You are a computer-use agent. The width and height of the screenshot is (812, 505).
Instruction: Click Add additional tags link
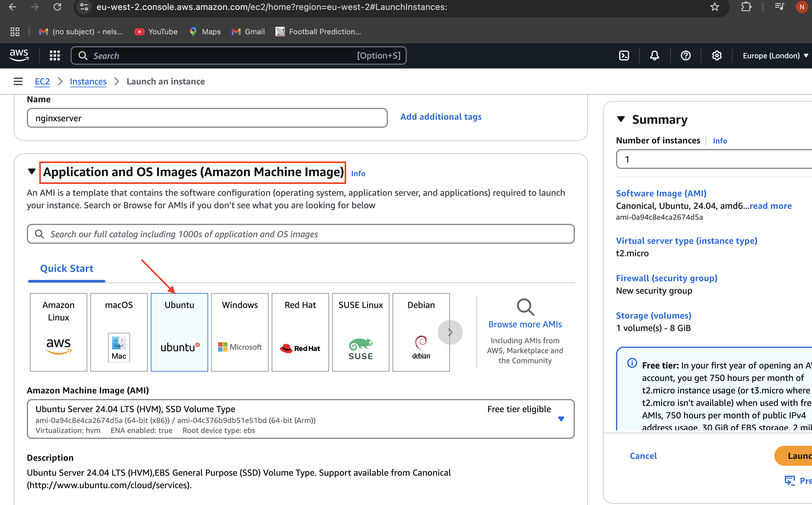[441, 117]
